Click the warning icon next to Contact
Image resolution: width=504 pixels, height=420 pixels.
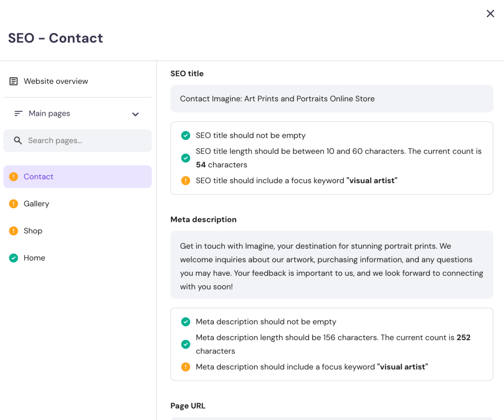[13, 176]
